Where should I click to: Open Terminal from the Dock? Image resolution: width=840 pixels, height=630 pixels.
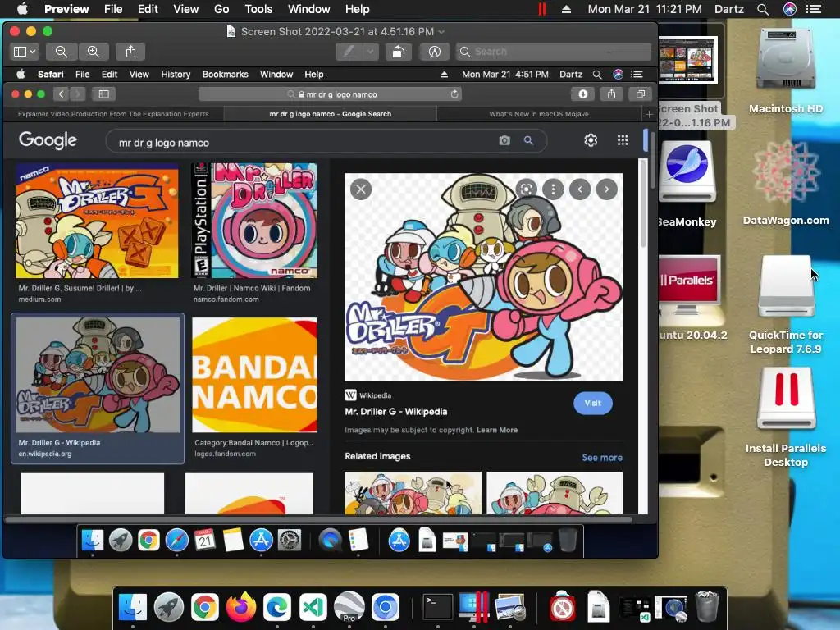click(x=438, y=607)
